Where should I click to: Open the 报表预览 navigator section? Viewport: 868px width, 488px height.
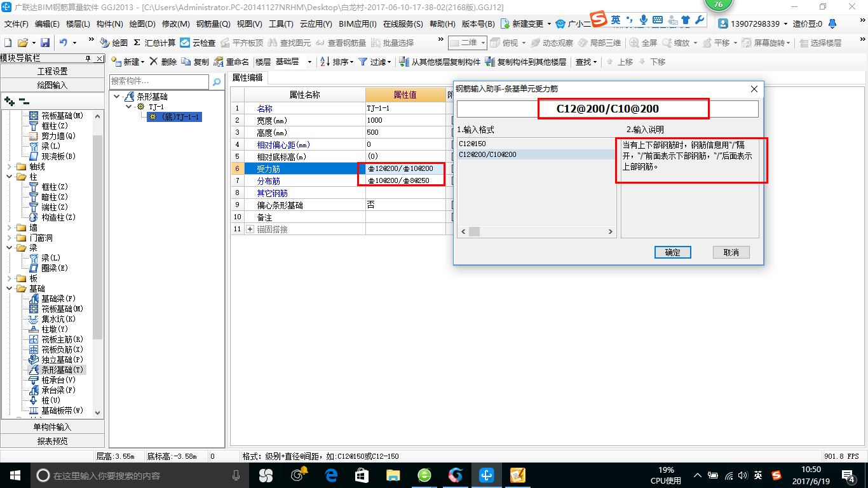[53, 440]
